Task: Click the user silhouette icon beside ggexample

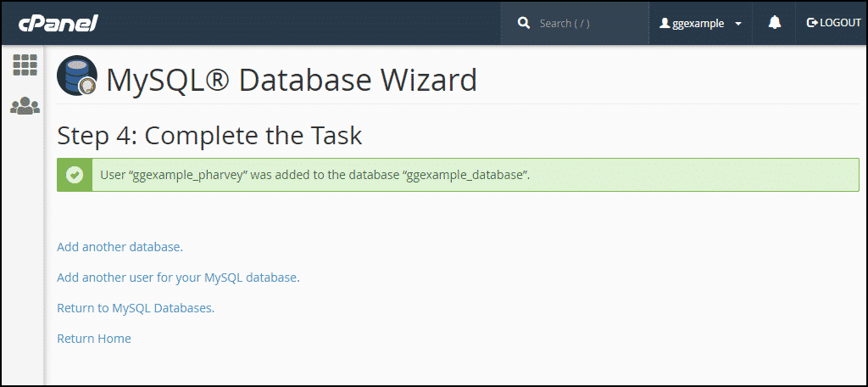Action: tap(665, 24)
